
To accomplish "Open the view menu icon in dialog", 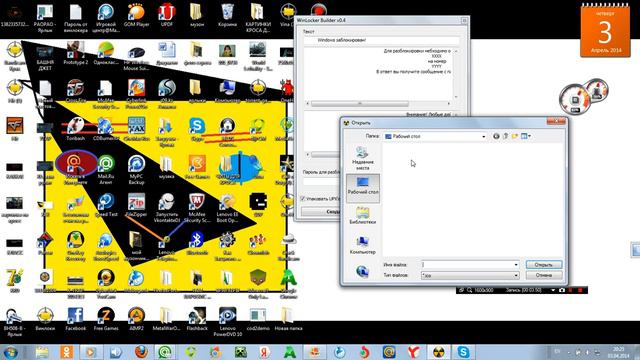I will click(526, 136).
